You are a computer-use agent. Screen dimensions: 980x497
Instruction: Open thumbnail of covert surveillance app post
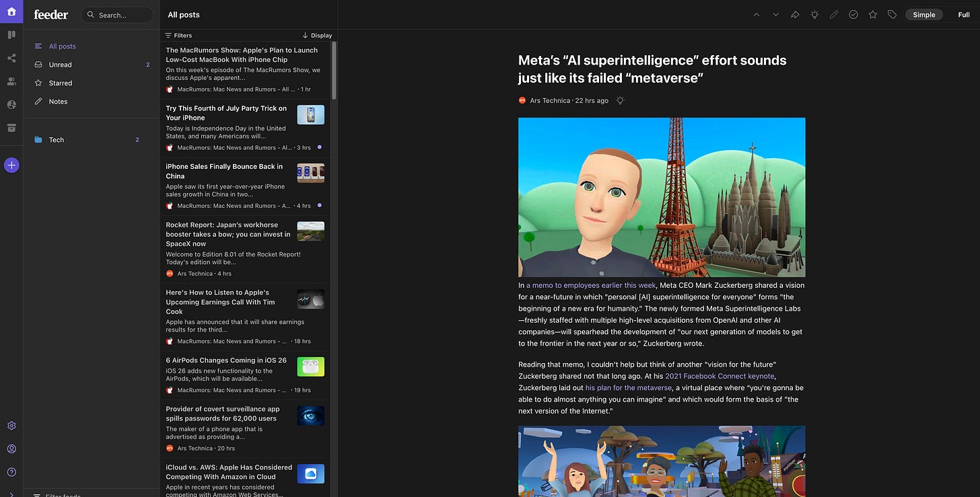(310, 416)
